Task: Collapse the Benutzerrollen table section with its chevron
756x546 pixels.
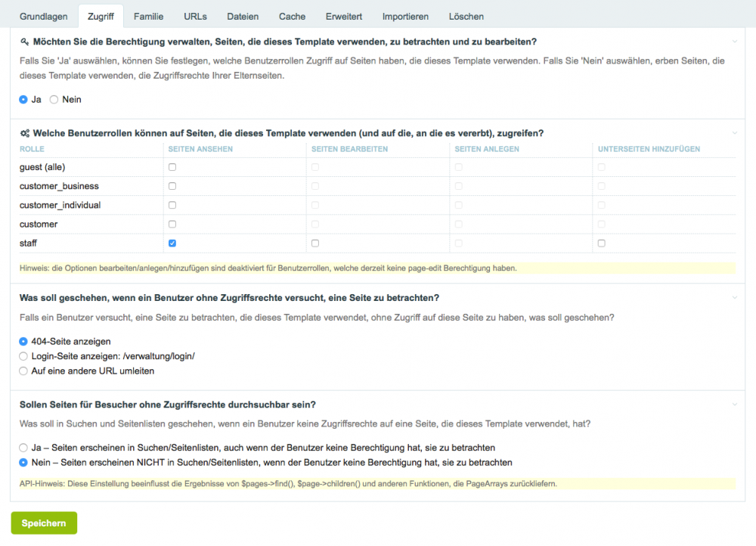Action: 734,132
